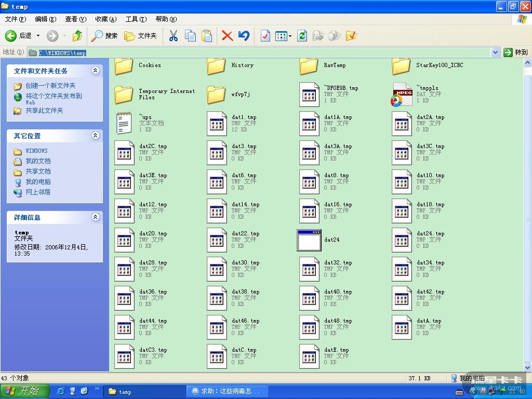Click the Copy icon in toolbar
The height and width of the screenshot is (399, 532).
(x=190, y=36)
